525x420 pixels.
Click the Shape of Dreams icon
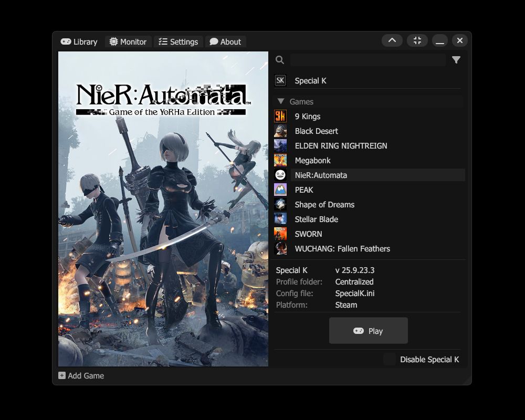tap(280, 204)
